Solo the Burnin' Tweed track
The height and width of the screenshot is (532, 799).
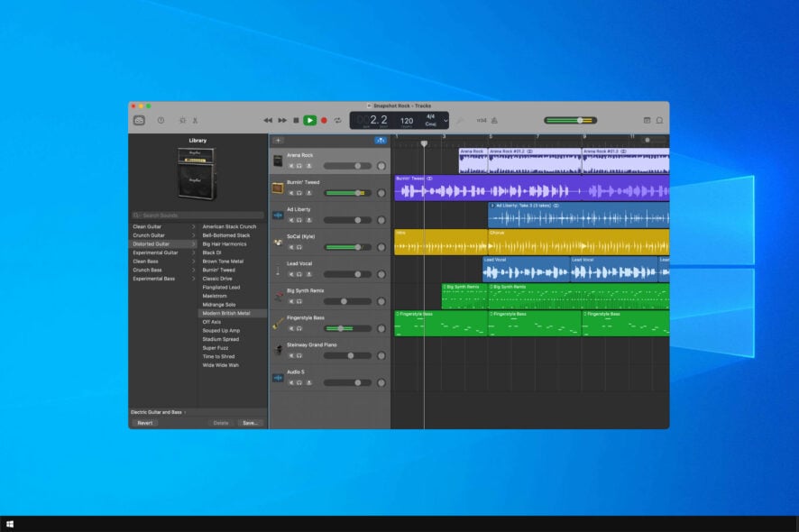[299, 193]
